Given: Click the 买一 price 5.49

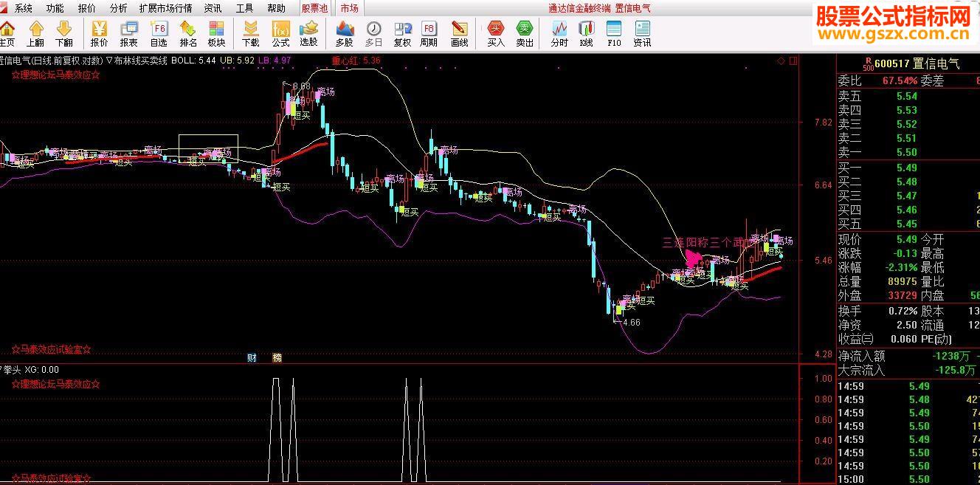Looking at the screenshot, I should coord(906,168).
